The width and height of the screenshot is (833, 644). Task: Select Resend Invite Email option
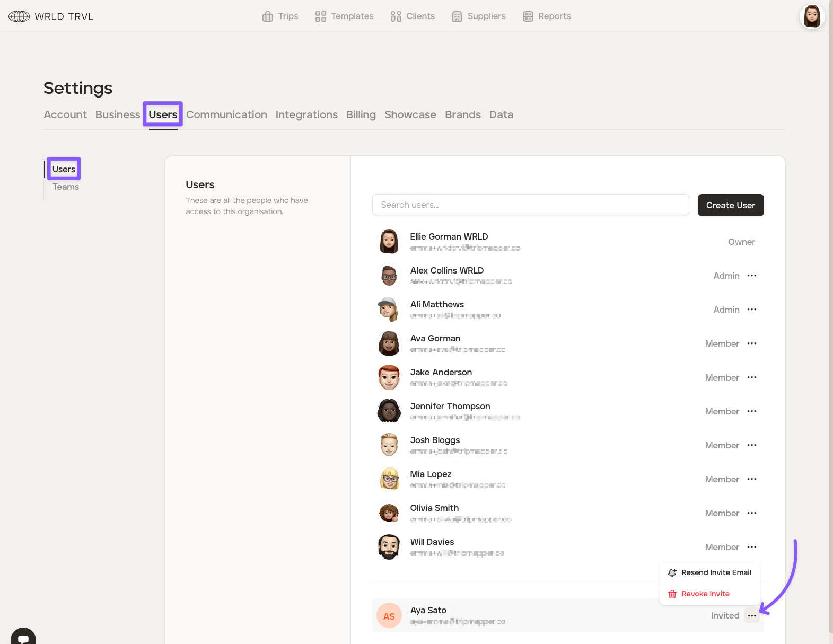click(715, 572)
